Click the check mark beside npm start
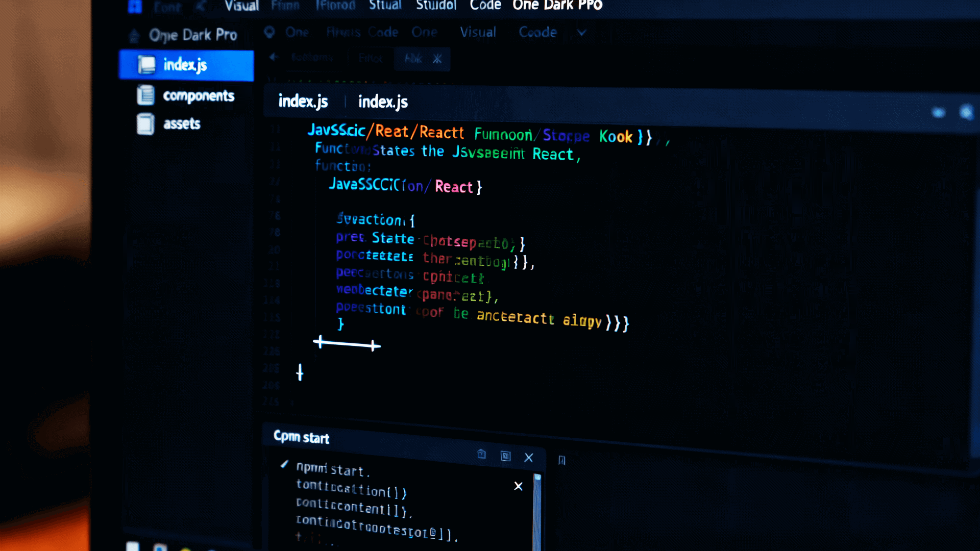Image resolution: width=980 pixels, height=551 pixels. (284, 464)
